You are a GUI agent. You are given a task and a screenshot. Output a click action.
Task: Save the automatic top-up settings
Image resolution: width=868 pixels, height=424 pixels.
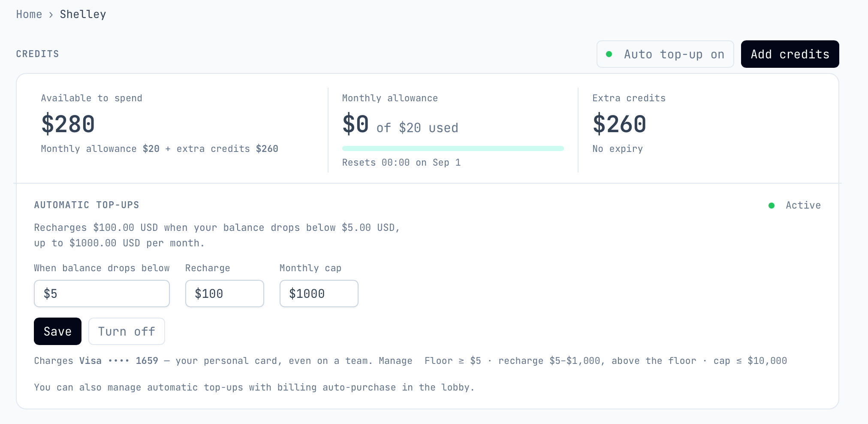(x=57, y=331)
